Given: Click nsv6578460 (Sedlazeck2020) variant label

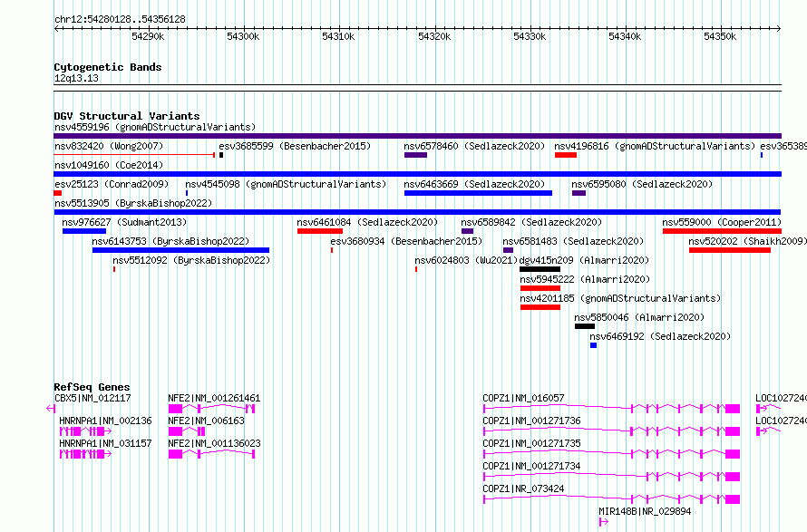Looking at the screenshot, I should (474, 146).
